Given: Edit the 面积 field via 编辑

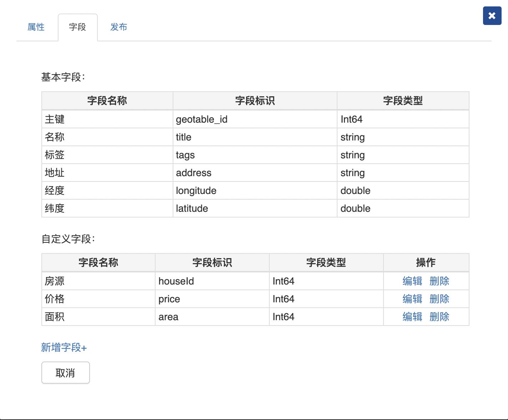Looking at the screenshot, I should 412,317.
